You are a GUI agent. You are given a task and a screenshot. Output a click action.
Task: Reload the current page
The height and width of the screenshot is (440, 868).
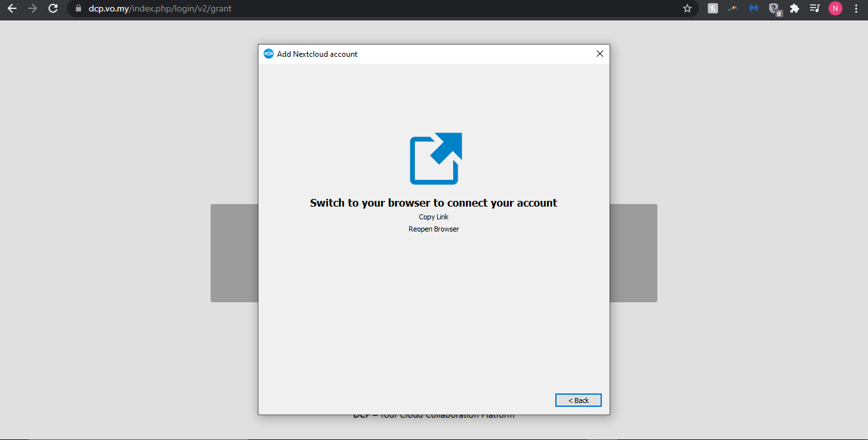tap(54, 9)
